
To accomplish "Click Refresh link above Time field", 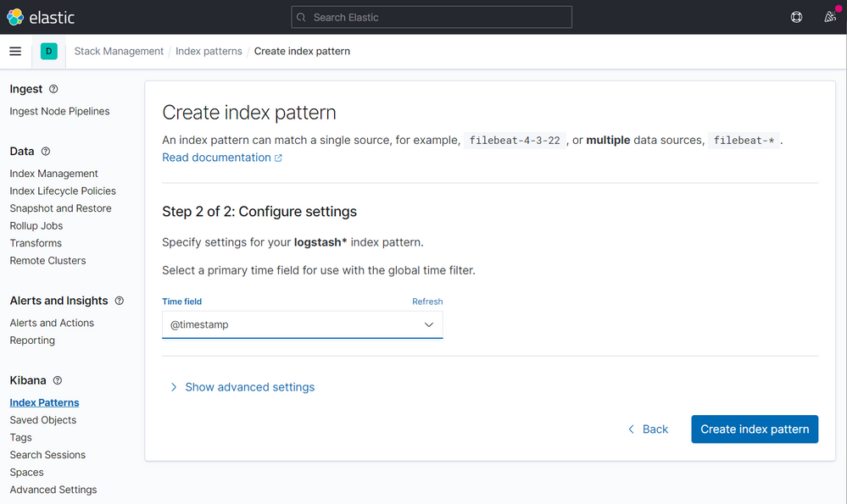I will 427,302.
